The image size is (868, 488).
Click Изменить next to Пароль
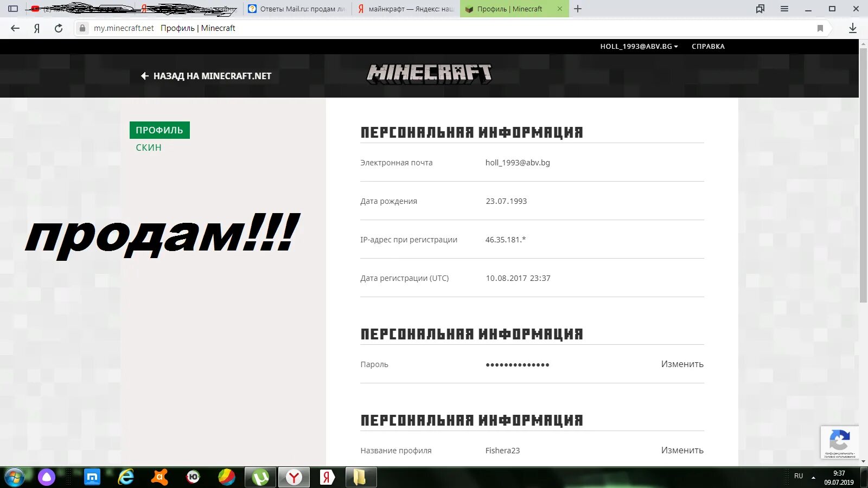tap(682, 364)
